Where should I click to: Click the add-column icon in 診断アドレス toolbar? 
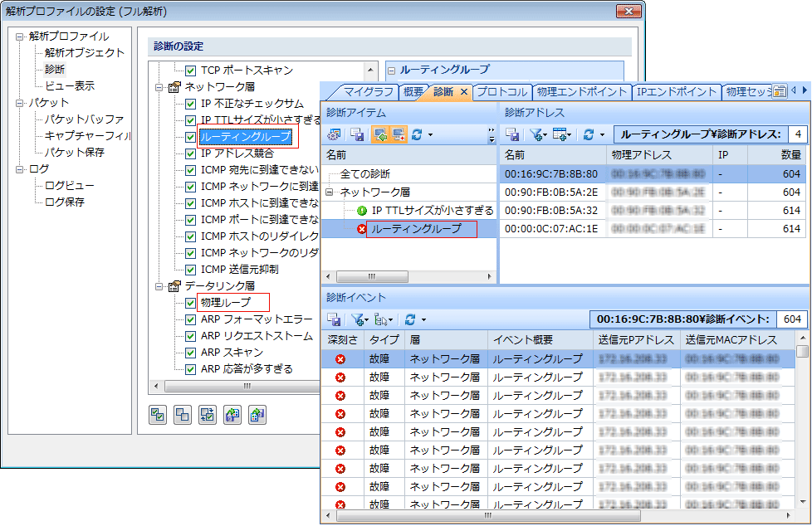point(560,134)
